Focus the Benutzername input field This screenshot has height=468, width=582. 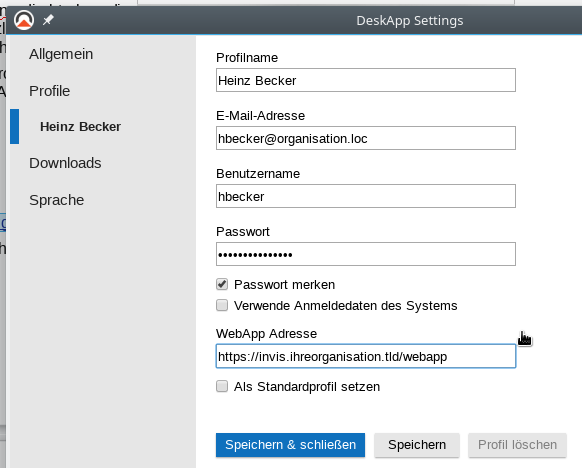pyautogui.click(x=366, y=196)
